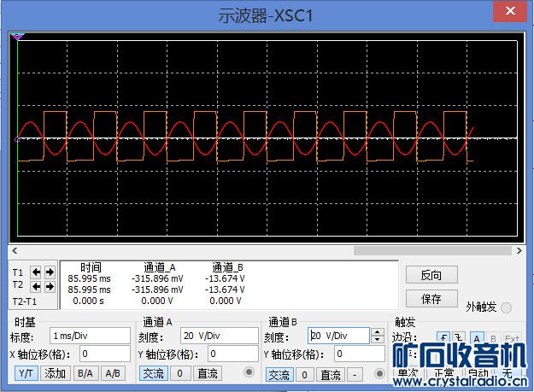Click channel B Y 轴位移 field
The width and height of the screenshot is (534, 392).
[x=360, y=354]
